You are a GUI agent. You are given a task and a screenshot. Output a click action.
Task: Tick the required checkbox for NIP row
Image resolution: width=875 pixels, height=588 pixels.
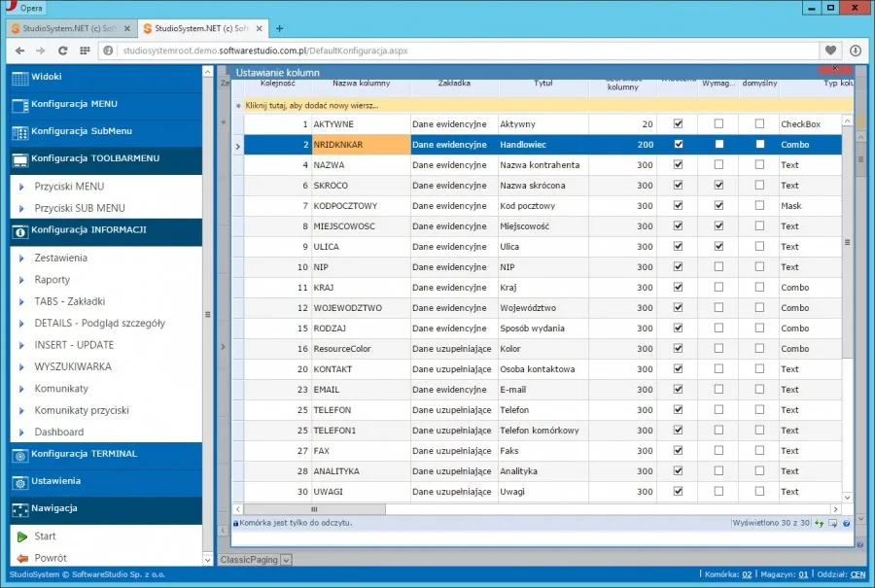coord(718,266)
